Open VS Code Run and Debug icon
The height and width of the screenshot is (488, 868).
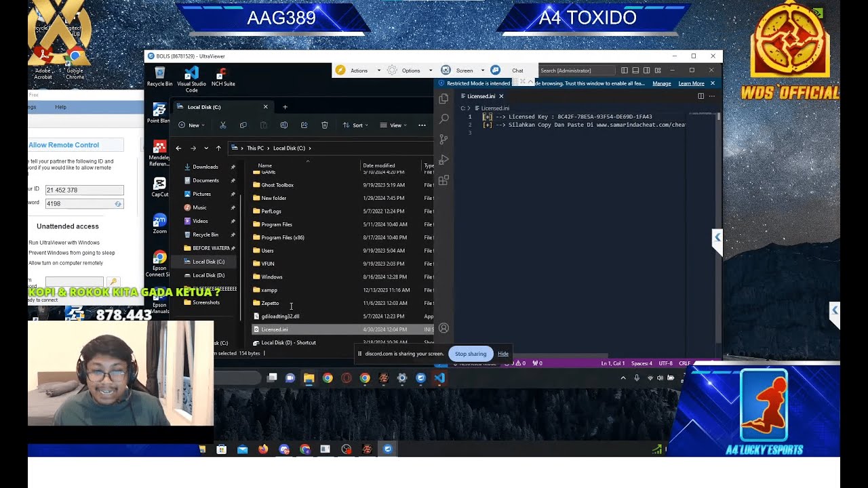(443, 160)
